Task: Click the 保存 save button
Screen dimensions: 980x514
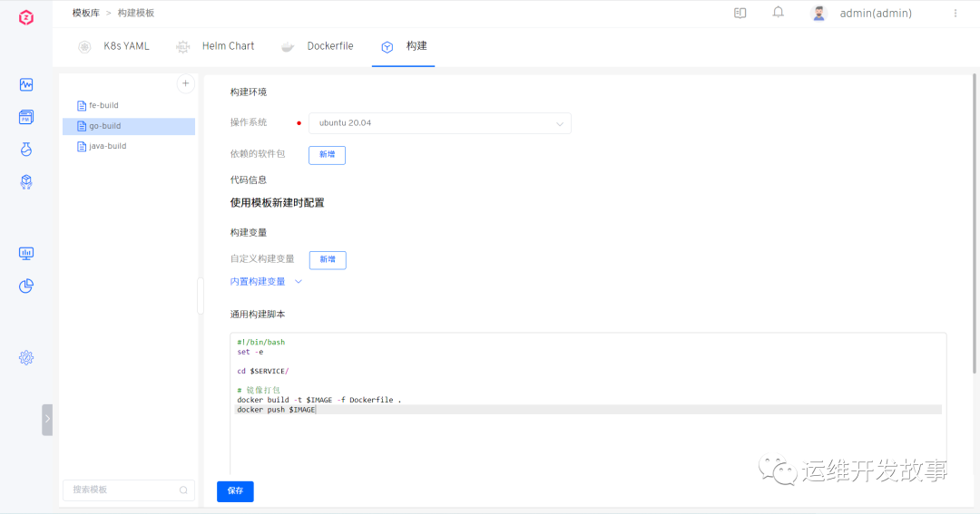Action: click(x=235, y=491)
